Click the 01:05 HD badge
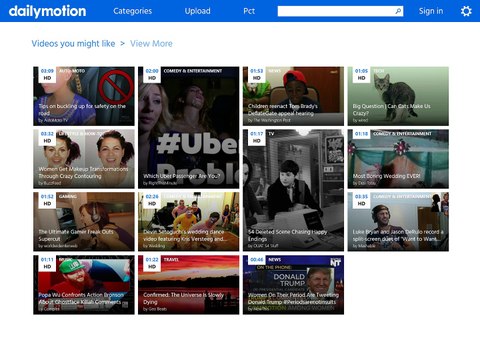 (361, 74)
